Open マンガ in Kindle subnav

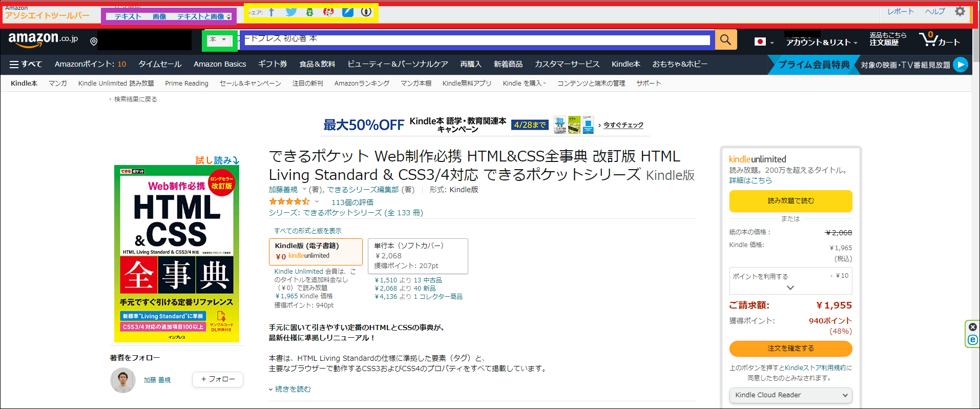[58, 83]
